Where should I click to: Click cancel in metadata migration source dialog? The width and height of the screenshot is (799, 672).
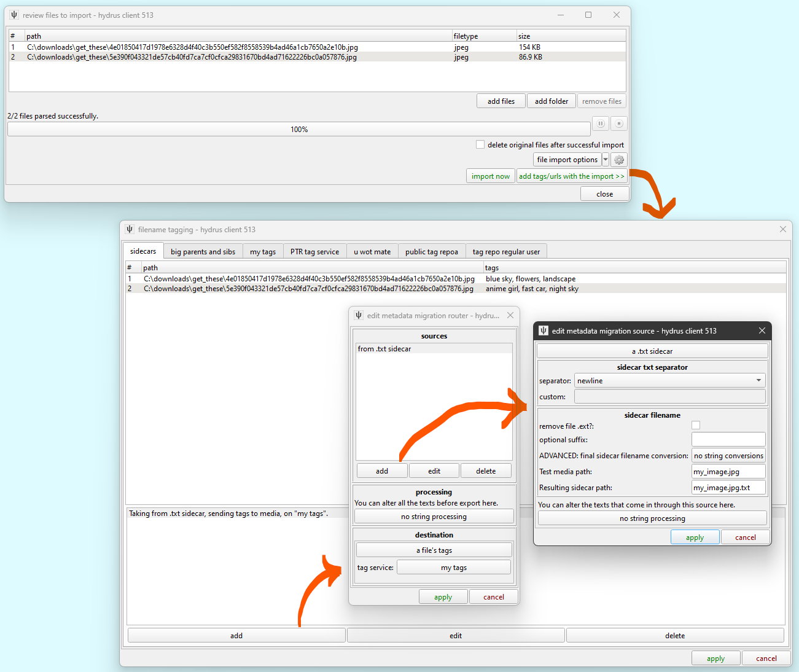tap(746, 537)
